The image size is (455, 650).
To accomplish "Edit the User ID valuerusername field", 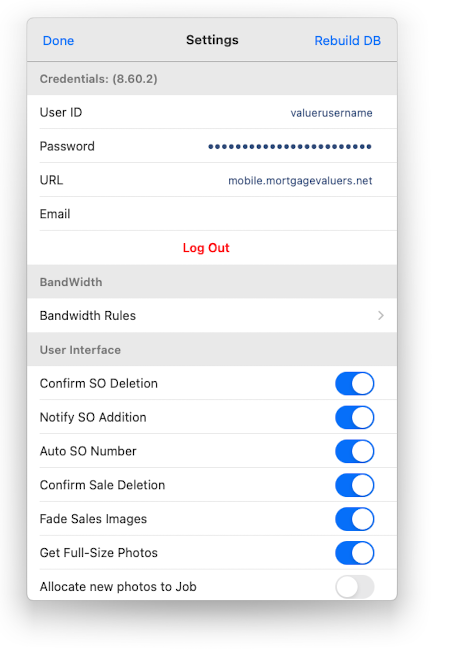I will (x=331, y=113).
